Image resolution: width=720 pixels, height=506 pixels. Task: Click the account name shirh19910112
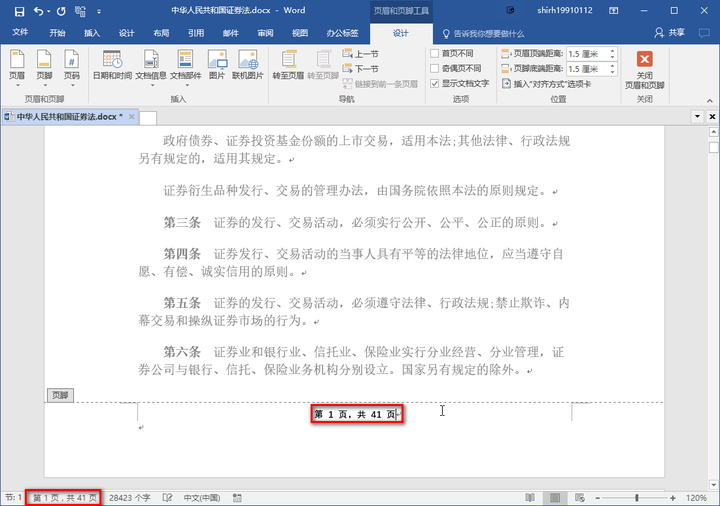pos(565,11)
